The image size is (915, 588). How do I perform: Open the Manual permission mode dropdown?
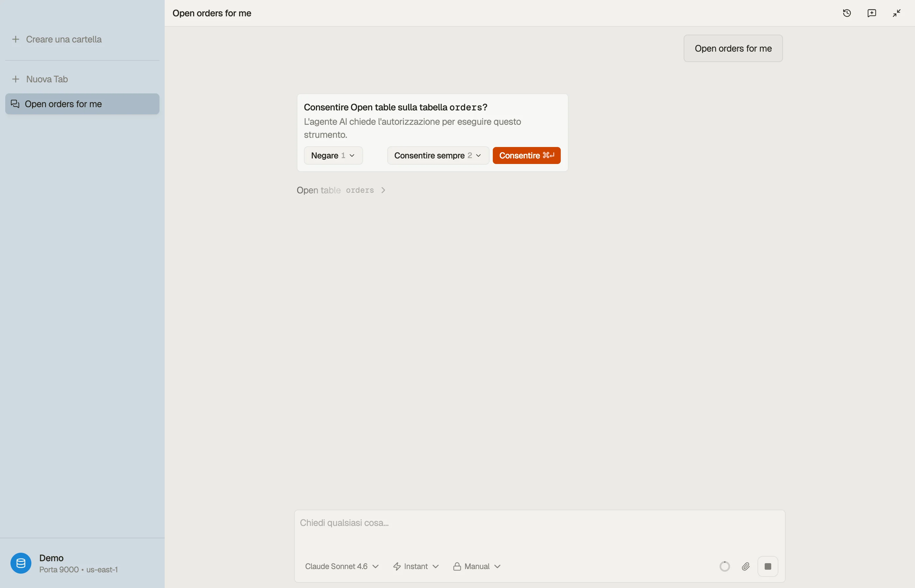click(476, 566)
